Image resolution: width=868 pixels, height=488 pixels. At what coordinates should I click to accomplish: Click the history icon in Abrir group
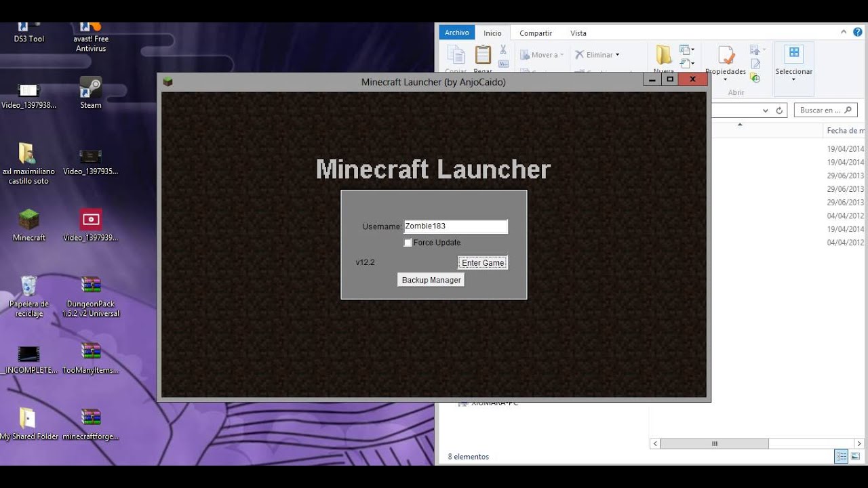click(x=755, y=78)
